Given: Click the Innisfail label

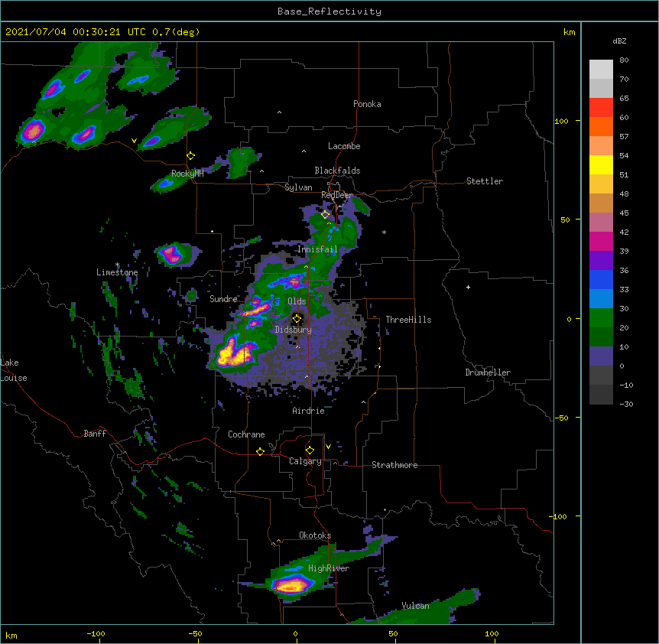Looking at the screenshot, I should [317, 249].
